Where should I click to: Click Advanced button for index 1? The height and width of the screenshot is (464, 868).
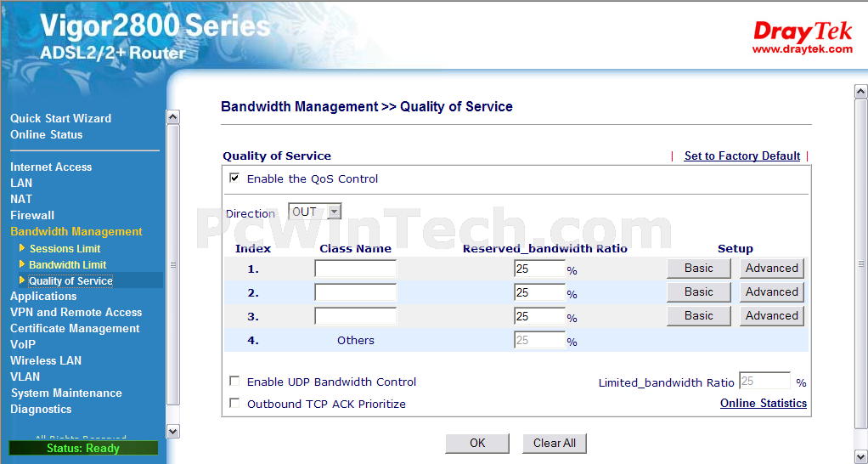click(772, 269)
